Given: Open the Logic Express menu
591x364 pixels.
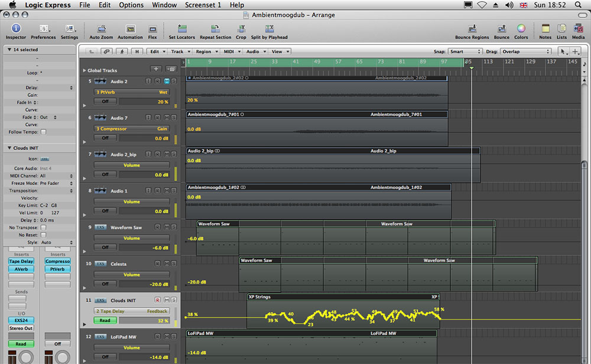Looking at the screenshot, I should pyautogui.click(x=47, y=5).
